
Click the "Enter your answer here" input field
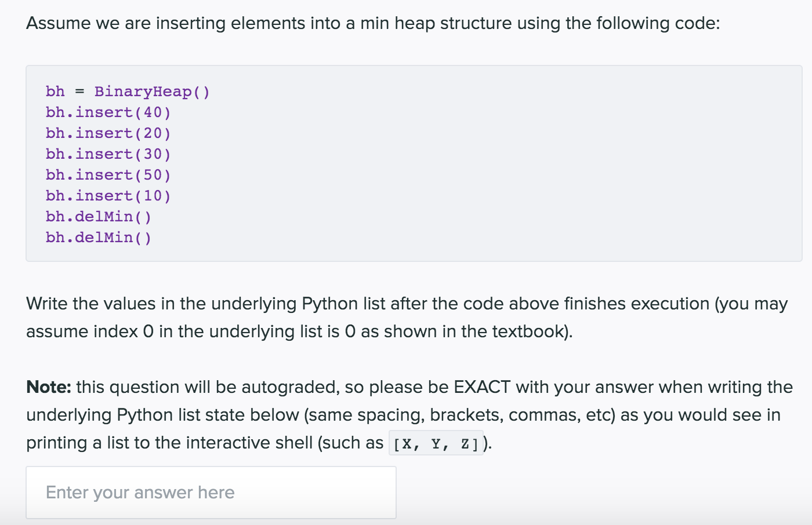click(x=211, y=493)
